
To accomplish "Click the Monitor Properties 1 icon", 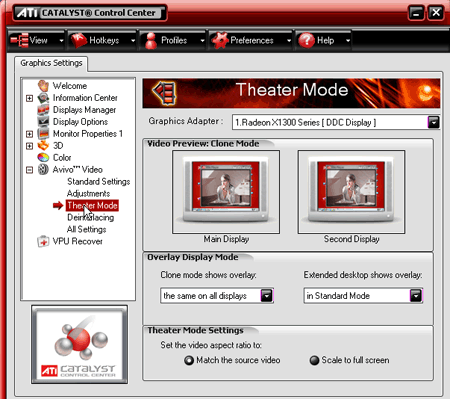I will 43,134.
